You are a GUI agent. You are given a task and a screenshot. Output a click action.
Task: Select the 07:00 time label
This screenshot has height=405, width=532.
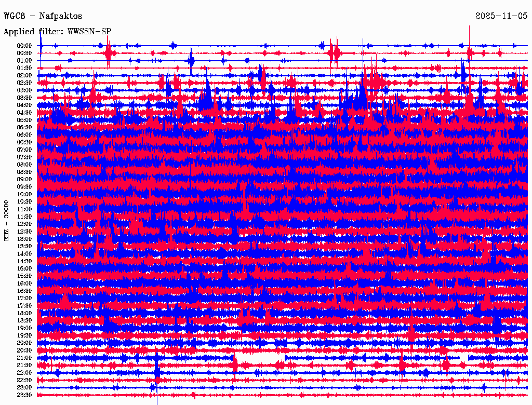24,150
